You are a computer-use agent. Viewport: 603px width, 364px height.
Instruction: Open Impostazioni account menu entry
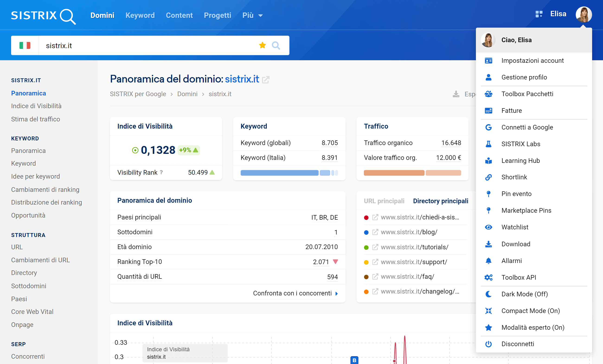click(x=534, y=61)
